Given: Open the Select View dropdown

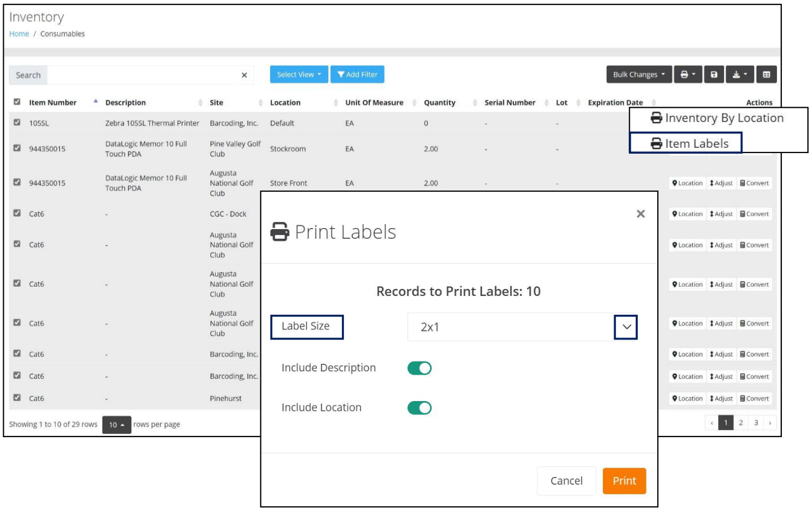Looking at the screenshot, I should click(299, 74).
